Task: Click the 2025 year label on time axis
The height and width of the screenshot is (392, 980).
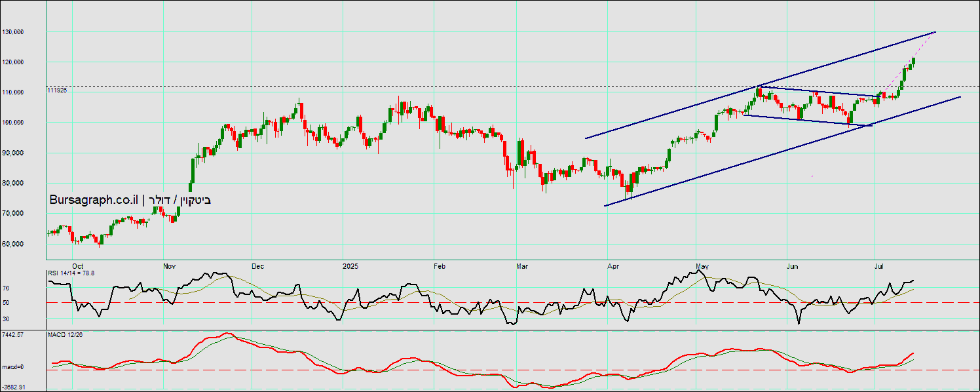Action: [351, 267]
